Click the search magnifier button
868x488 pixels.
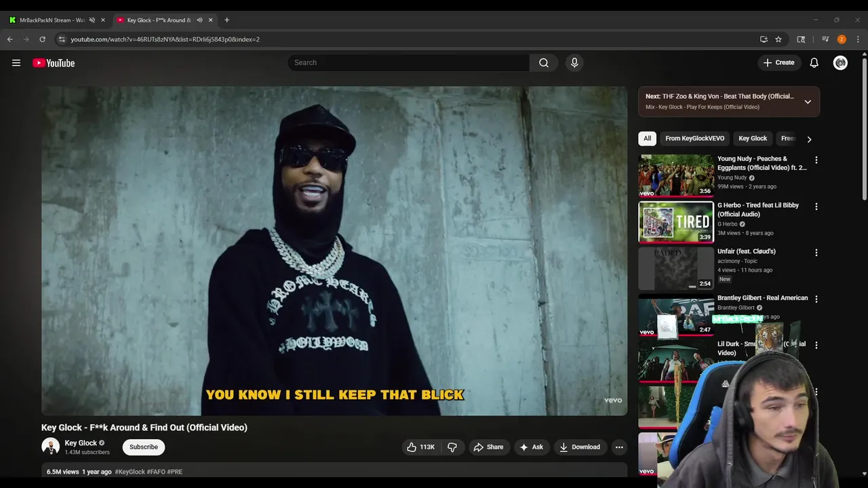544,62
